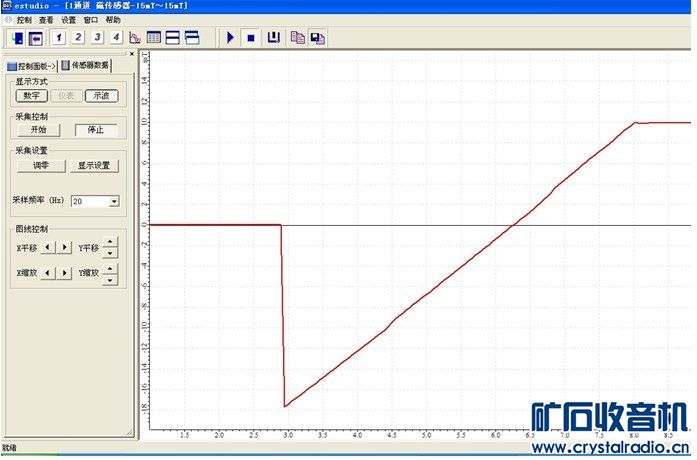This screenshot has width=697, height=460.
Task: Click the document icon left of 控制 menu
Action: point(8,20)
